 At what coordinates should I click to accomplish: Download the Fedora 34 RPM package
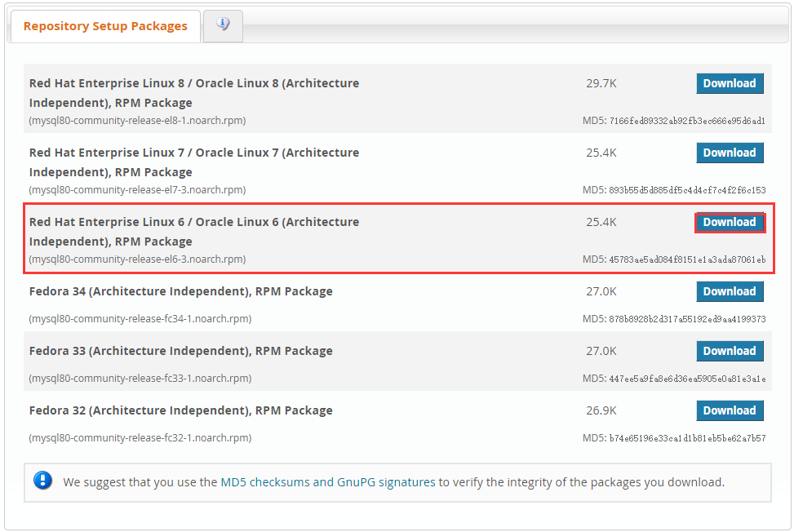click(730, 291)
